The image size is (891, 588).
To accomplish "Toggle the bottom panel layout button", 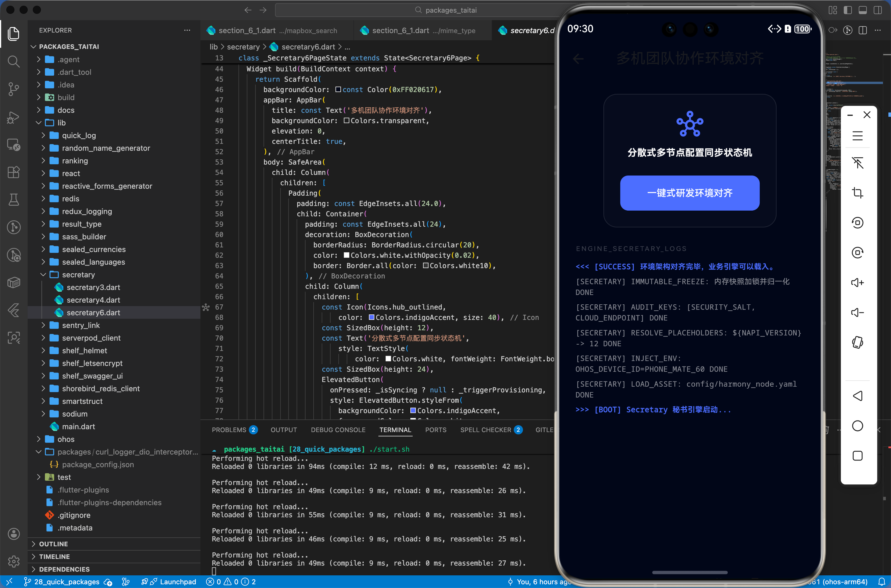I will (x=862, y=10).
